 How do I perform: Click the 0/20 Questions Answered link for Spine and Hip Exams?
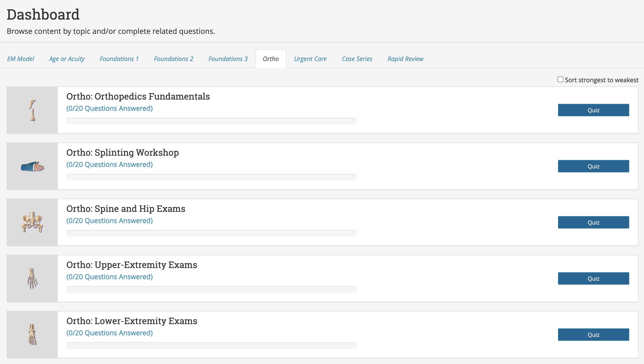tap(110, 220)
